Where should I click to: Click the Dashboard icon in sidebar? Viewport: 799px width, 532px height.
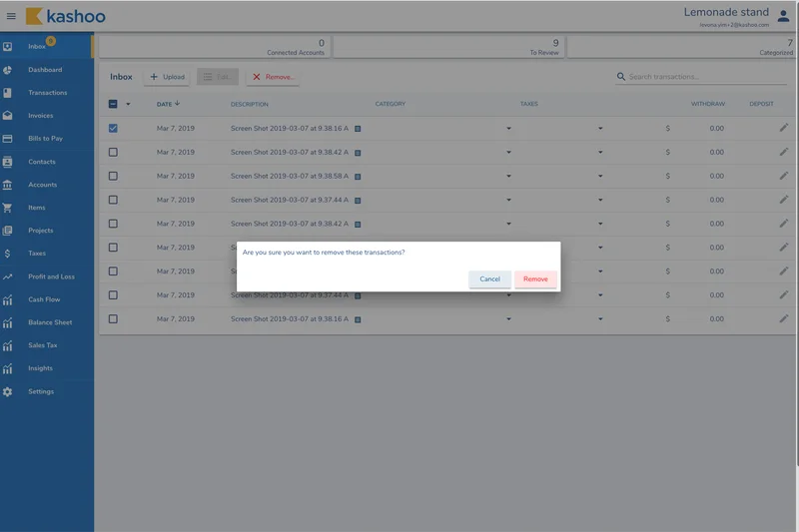(x=8, y=70)
